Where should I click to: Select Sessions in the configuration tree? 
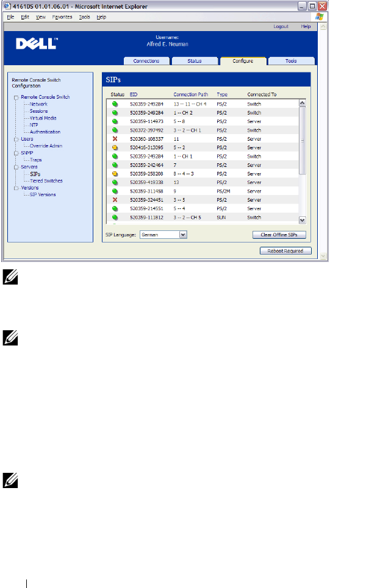[x=38, y=111]
